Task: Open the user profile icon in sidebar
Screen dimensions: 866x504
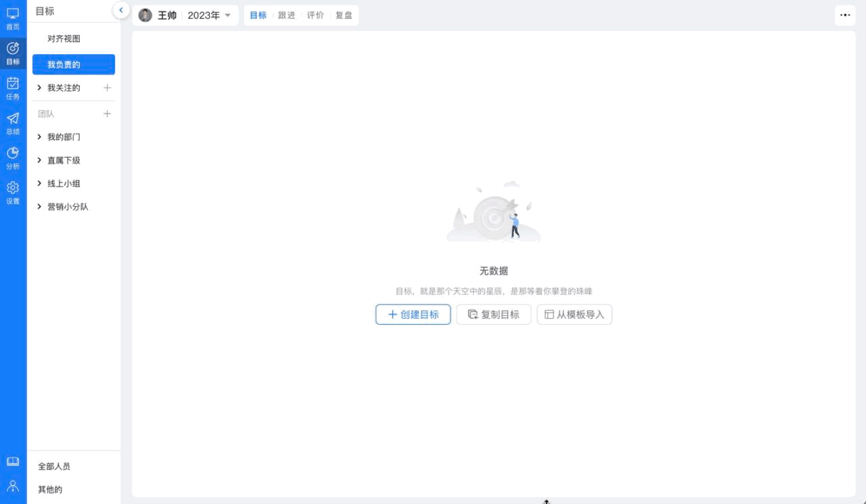Action: pos(13,486)
